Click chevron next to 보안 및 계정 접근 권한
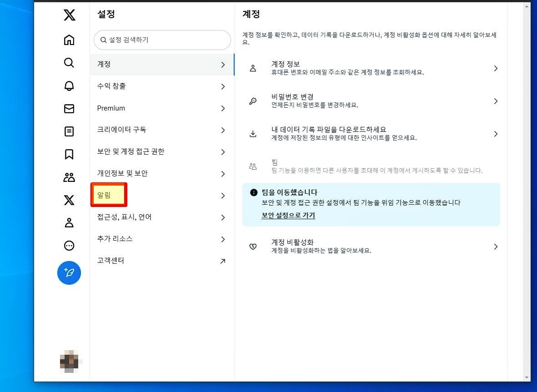Image resolution: width=537 pixels, height=392 pixels. click(x=223, y=152)
